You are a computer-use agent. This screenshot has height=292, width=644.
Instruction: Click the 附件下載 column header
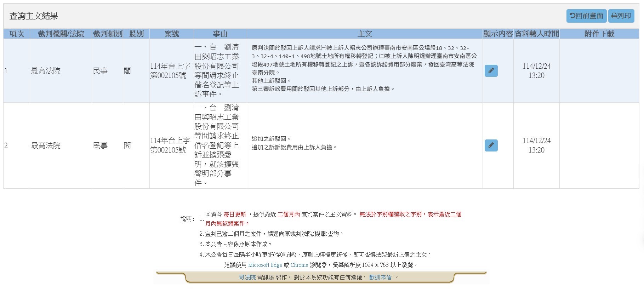point(599,34)
